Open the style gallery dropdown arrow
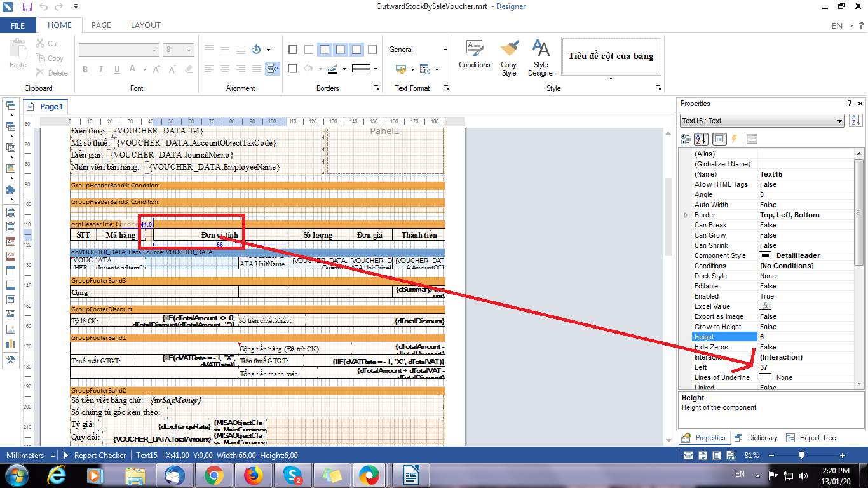 pos(611,78)
